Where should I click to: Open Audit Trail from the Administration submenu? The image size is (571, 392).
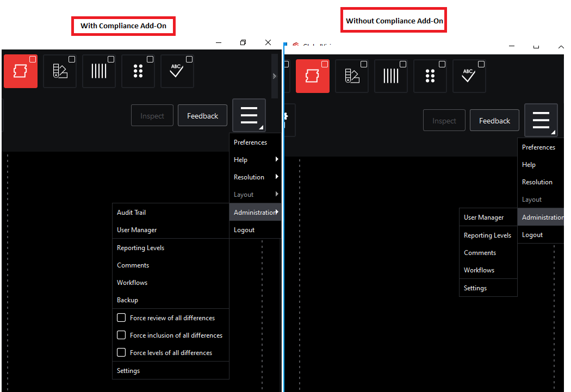(132, 213)
